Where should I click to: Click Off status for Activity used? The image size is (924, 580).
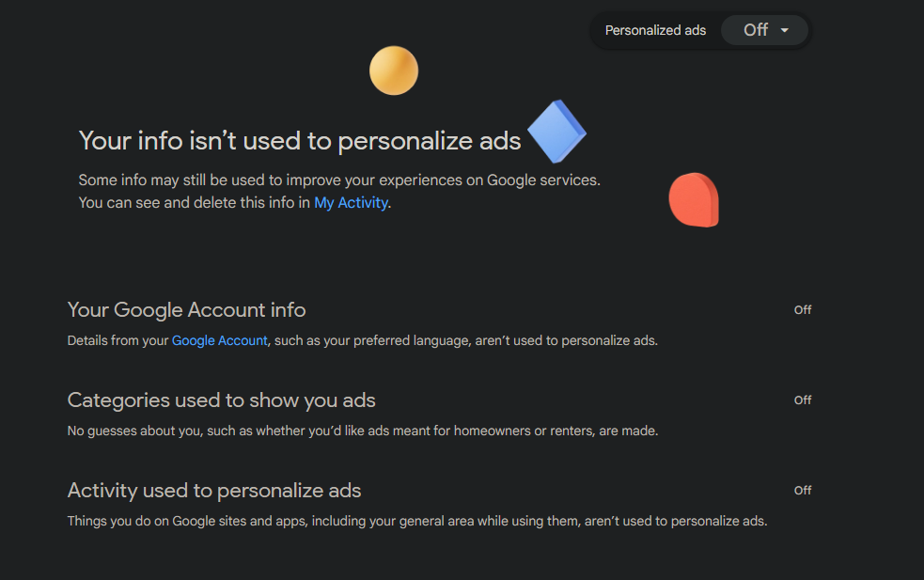(803, 491)
